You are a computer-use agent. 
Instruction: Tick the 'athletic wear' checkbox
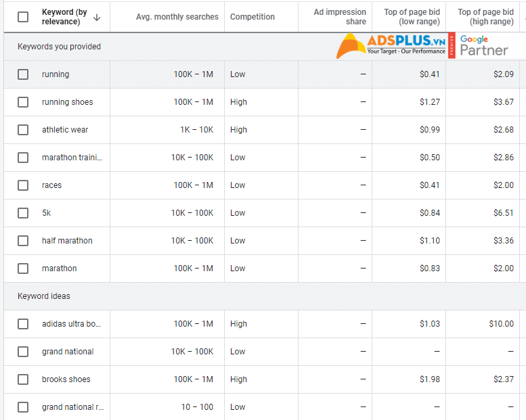(x=23, y=130)
